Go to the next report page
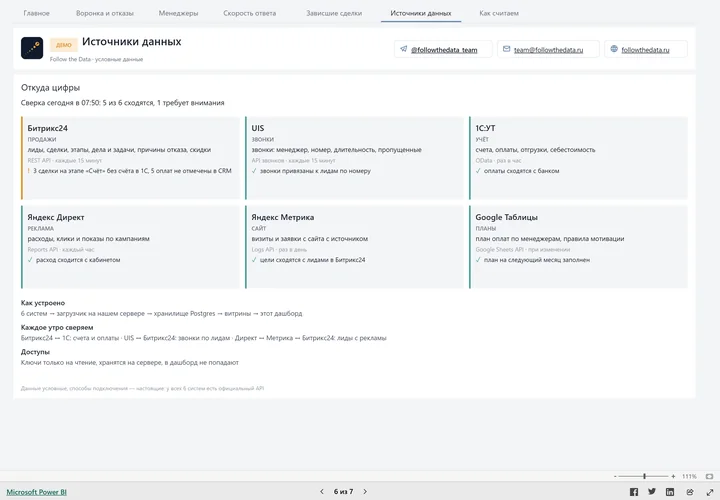720x500 pixels. [365, 491]
